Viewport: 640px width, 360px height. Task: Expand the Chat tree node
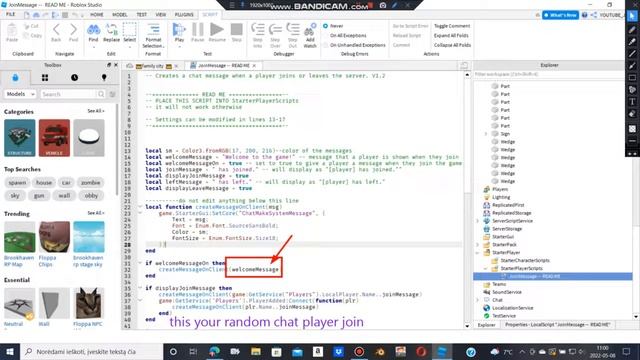click(478, 300)
